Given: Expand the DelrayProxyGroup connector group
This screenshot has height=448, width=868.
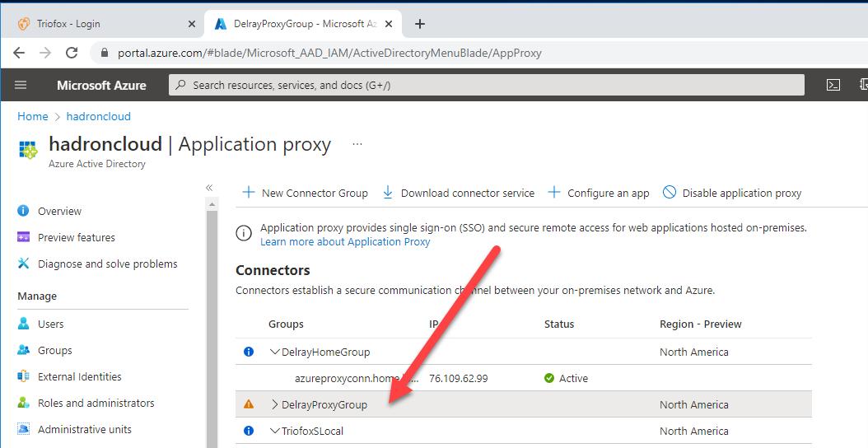Looking at the screenshot, I should tap(274, 405).
